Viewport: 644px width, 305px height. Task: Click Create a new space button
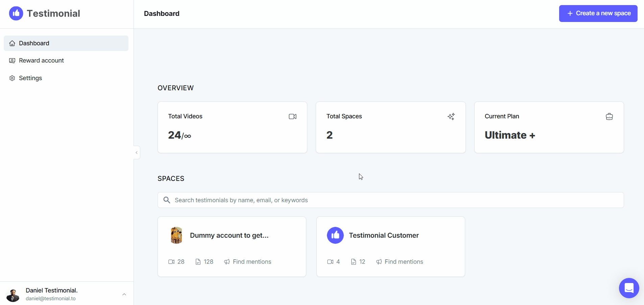598,14
